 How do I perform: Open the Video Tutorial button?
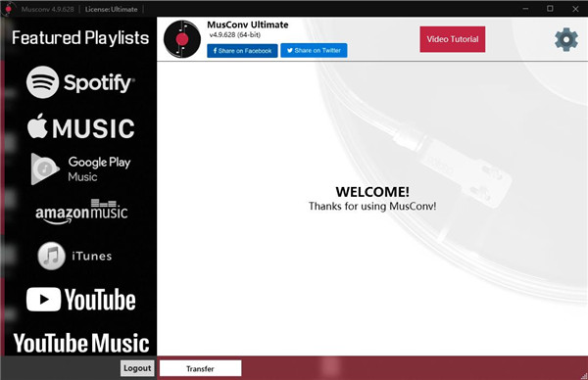tap(452, 39)
